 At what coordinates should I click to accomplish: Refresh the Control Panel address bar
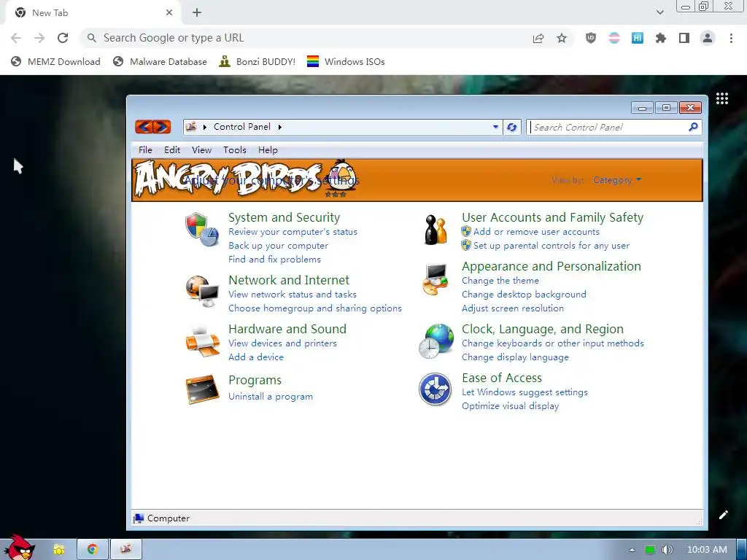511,127
